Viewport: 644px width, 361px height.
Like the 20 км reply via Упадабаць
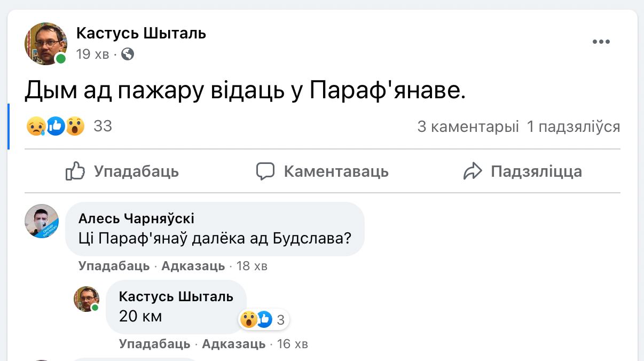[154, 343]
